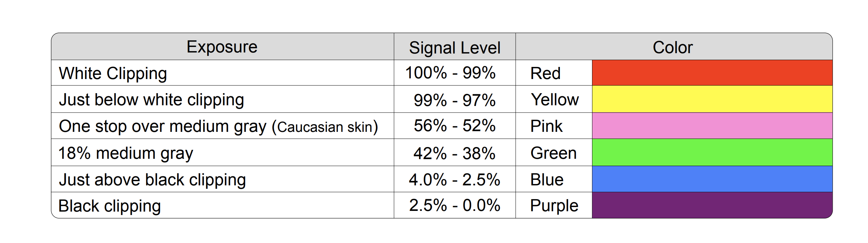Select the blue color swatch
868x243 pixels.
[x=712, y=179]
